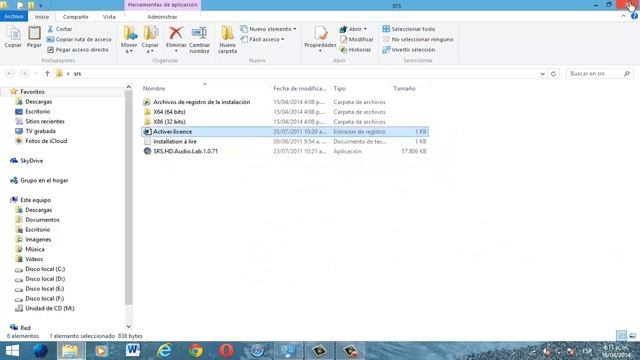
Task: Select Copiar ruta de acceso
Action: pos(79,39)
